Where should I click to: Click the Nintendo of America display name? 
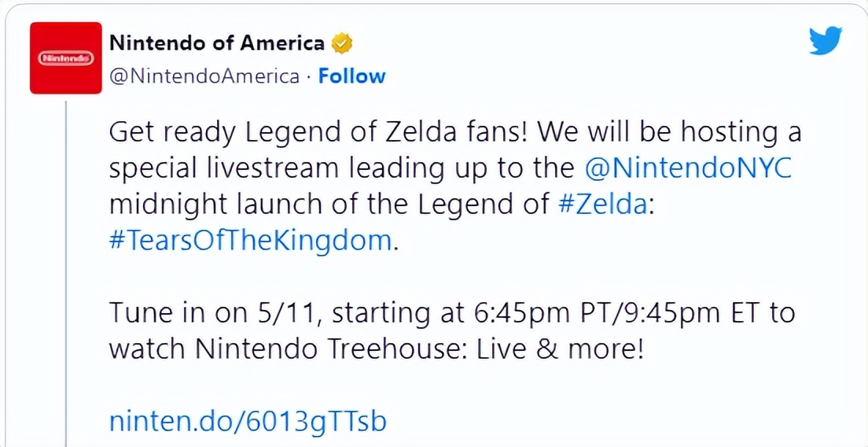click(x=216, y=43)
